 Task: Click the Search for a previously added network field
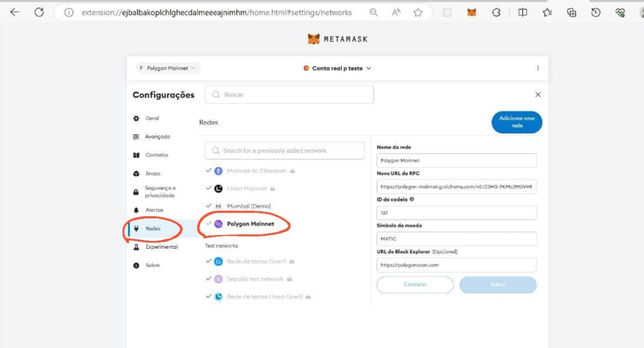pyautogui.click(x=285, y=151)
